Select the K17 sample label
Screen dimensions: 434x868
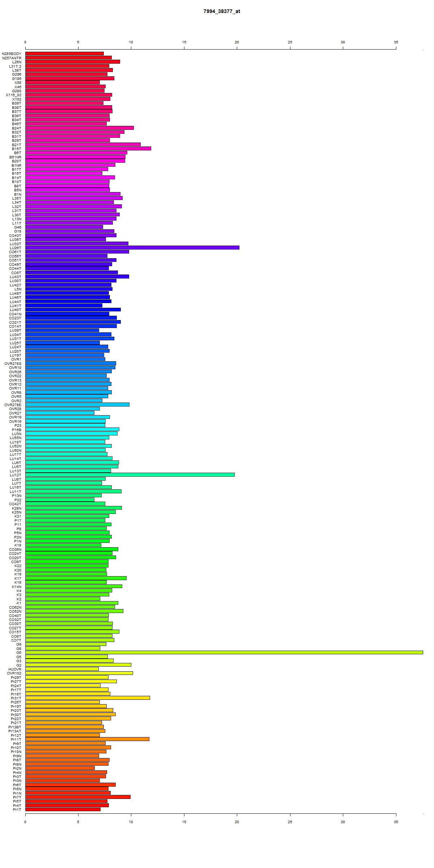18,578
